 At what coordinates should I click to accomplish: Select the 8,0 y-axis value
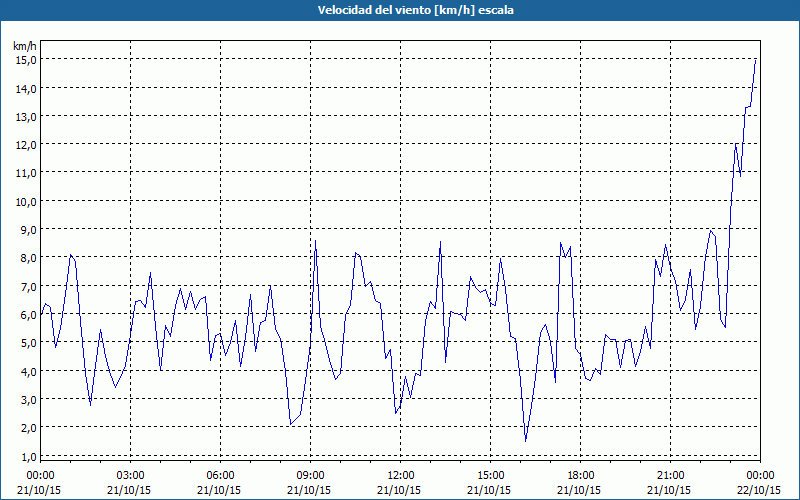point(28,258)
